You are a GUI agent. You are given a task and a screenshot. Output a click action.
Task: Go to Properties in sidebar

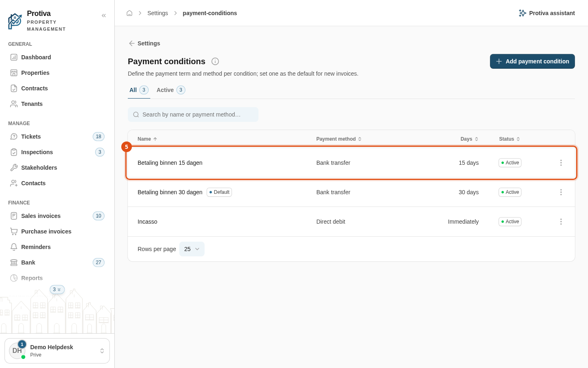(57, 73)
